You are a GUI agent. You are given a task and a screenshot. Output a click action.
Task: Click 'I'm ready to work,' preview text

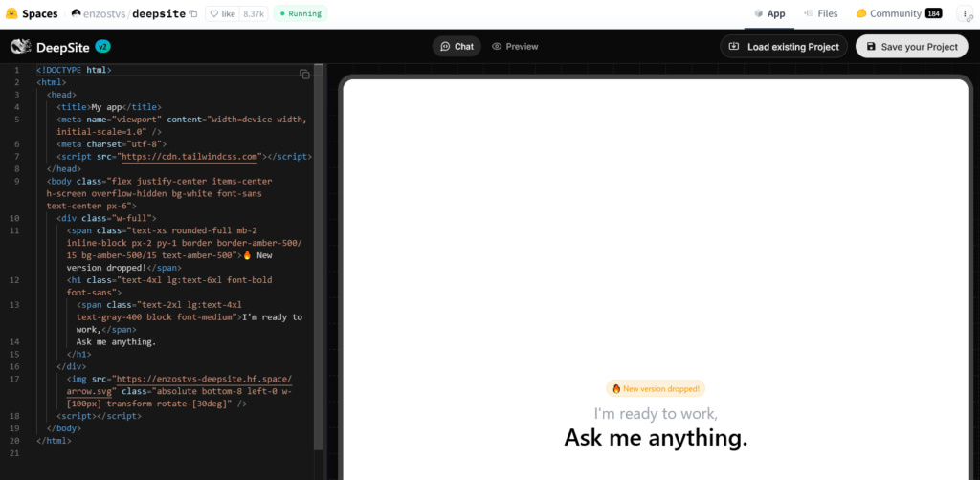[x=656, y=413]
